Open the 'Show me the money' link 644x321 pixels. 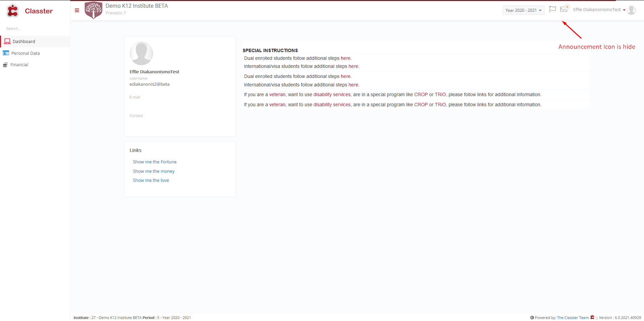pos(153,171)
